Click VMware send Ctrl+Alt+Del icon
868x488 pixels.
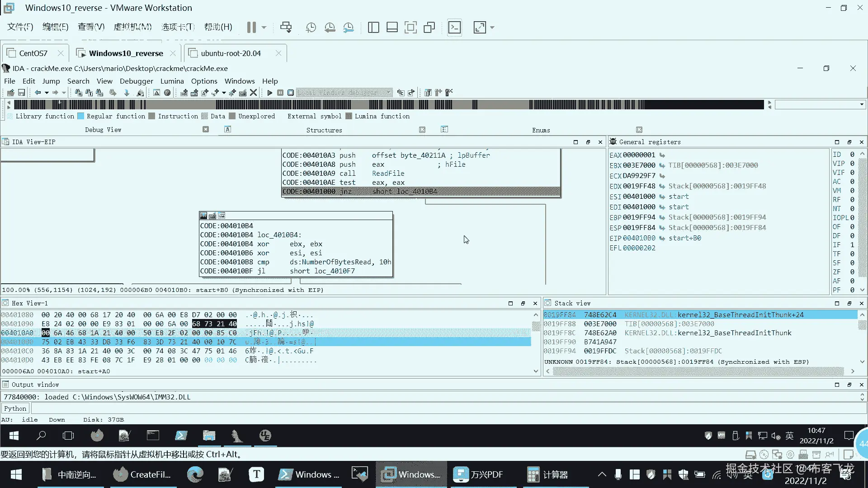point(286,28)
